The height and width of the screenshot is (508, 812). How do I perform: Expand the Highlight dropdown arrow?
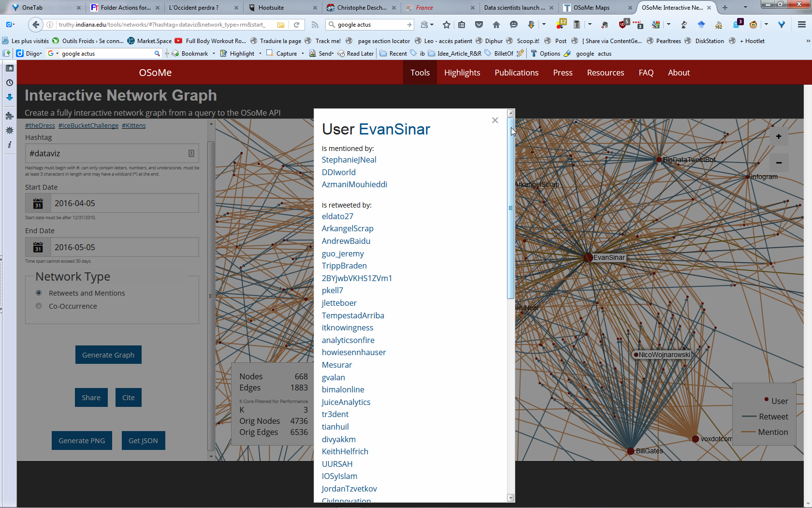(260, 53)
